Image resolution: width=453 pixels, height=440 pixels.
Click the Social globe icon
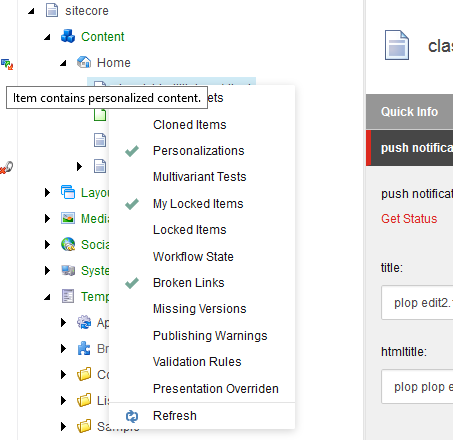(x=68, y=244)
